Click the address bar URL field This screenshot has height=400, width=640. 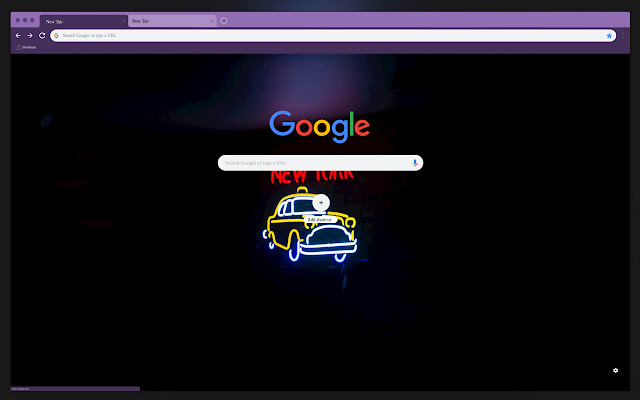(x=333, y=36)
